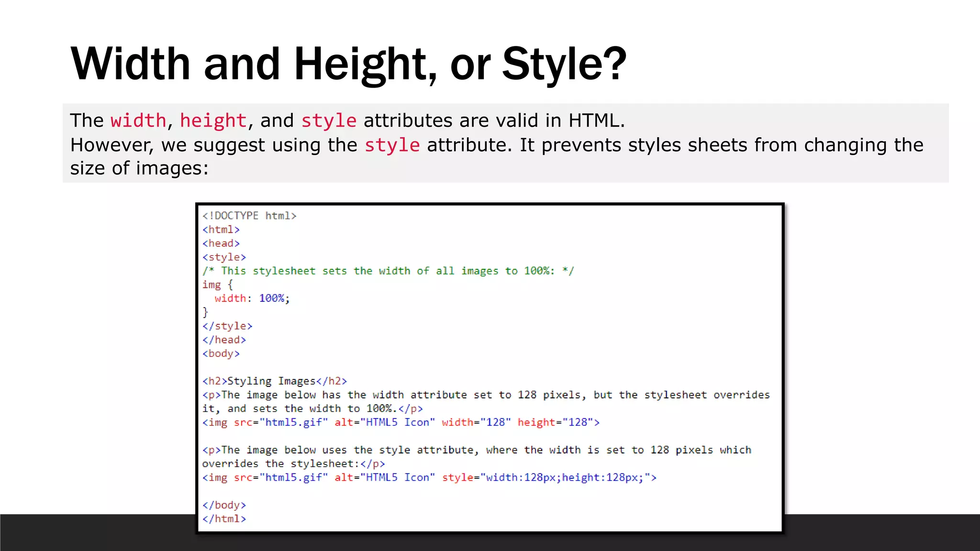
Task: Click the slide title 'Width and Height, or Style?'
Action: click(x=348, y=64)
